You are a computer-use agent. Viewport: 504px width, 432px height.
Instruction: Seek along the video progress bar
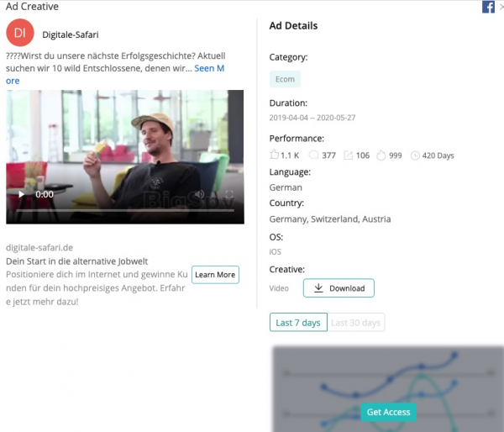[118, 209]
